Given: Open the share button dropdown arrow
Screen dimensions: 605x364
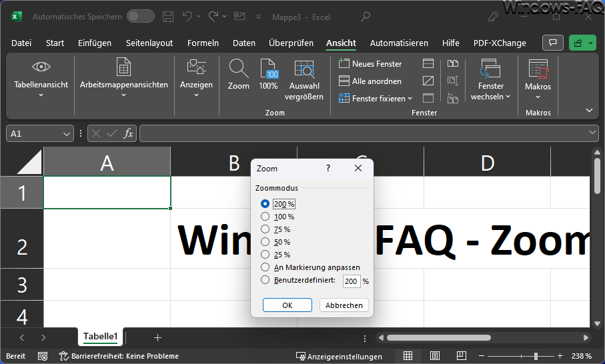Looking at the screenshot, I should click(590, 43).
